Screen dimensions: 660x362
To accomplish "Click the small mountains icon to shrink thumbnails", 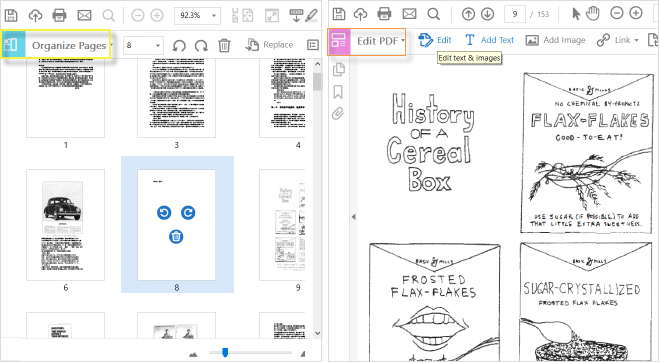I will point(193,354).
